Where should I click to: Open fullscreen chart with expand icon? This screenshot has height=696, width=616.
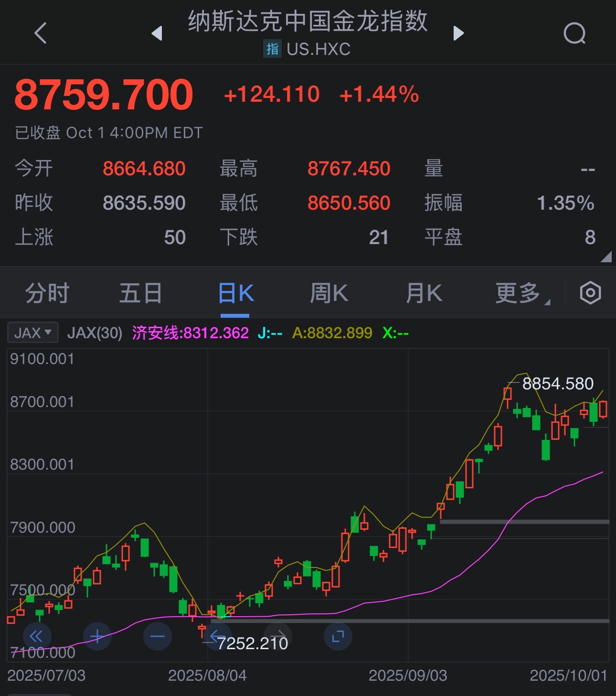(338, 636)
